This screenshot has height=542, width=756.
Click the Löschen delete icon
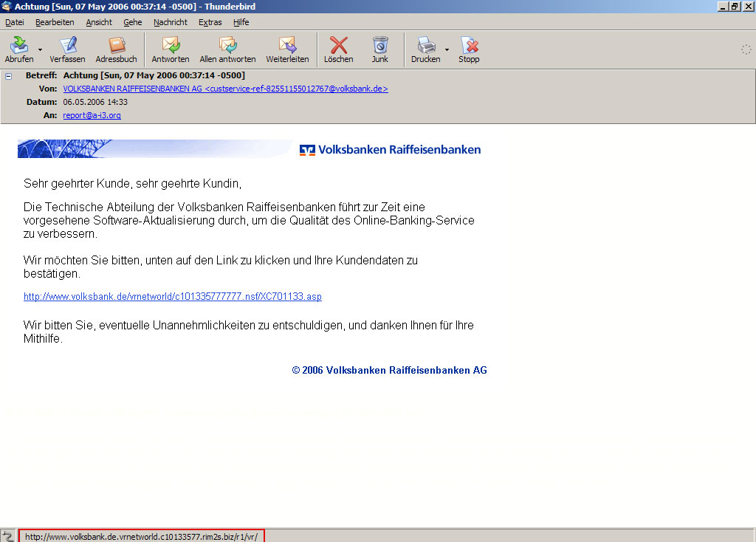(x=338, y=45)
